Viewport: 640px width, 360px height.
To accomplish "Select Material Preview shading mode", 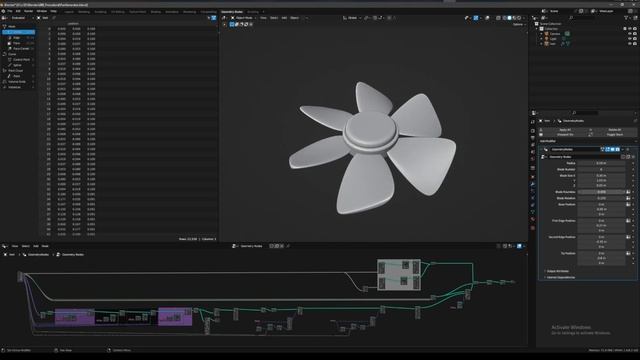I will point(514,18).
